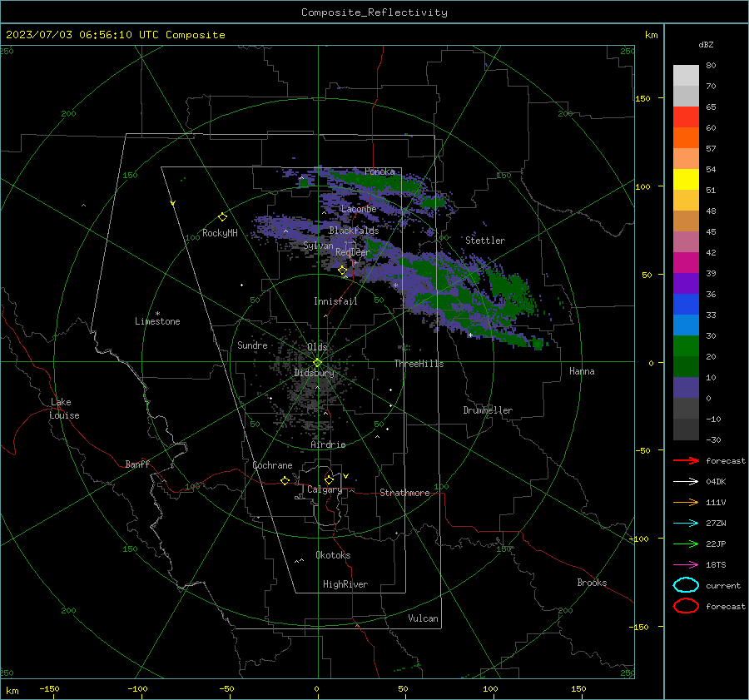Viewport: 749px width, 700px height.
Task: Select the yellow diamond marker above Calgary
Action: (329, 479)
